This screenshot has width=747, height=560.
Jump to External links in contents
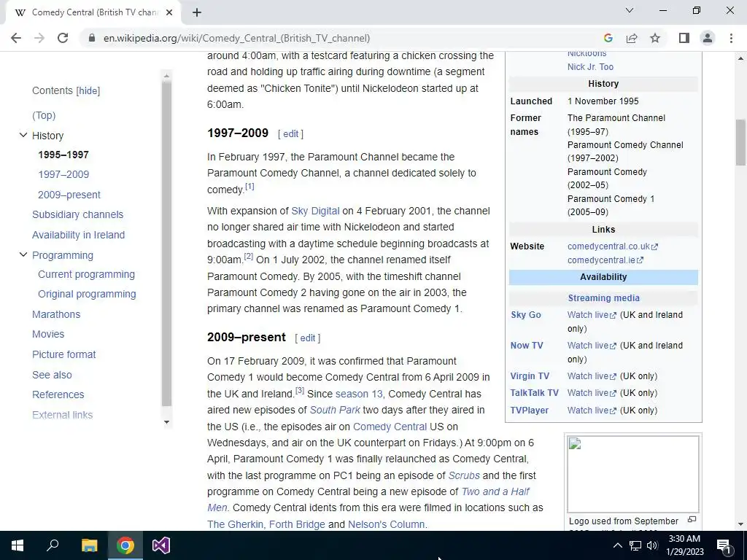coord(63,415)
